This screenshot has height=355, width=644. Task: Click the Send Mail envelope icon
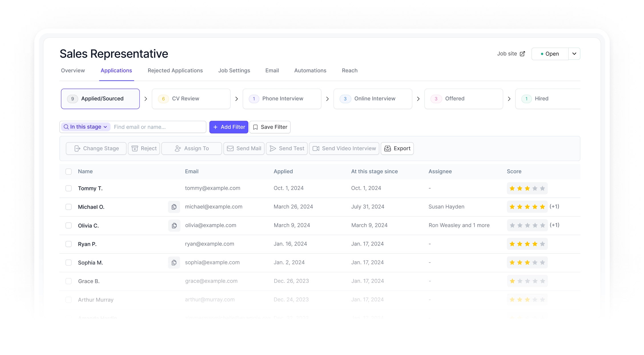[x=230, y=148]
